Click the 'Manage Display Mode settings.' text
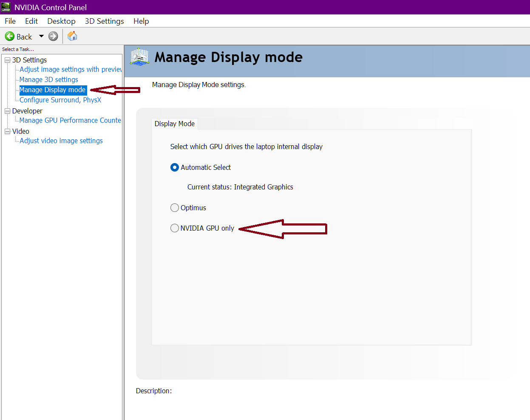 coord(199,85)
